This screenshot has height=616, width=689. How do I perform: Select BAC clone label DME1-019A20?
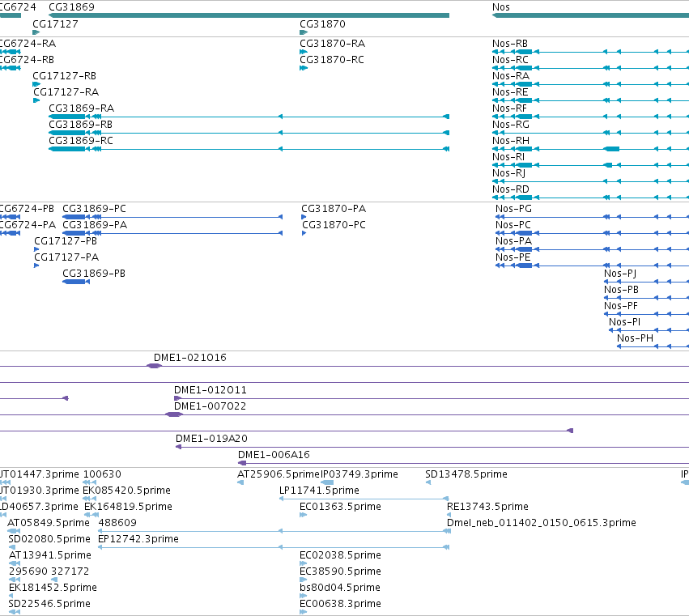[x=211, y=439]
